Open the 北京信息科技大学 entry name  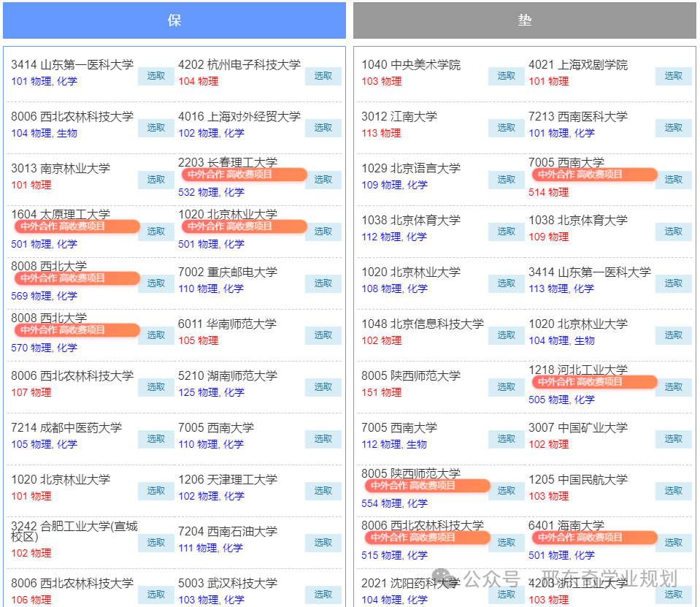[423, 324]
